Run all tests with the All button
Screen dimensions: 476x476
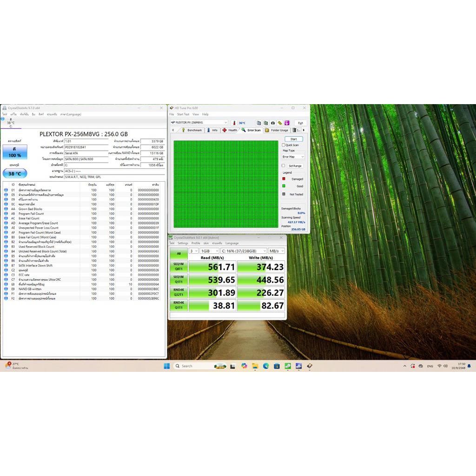[x=178, y=254]
